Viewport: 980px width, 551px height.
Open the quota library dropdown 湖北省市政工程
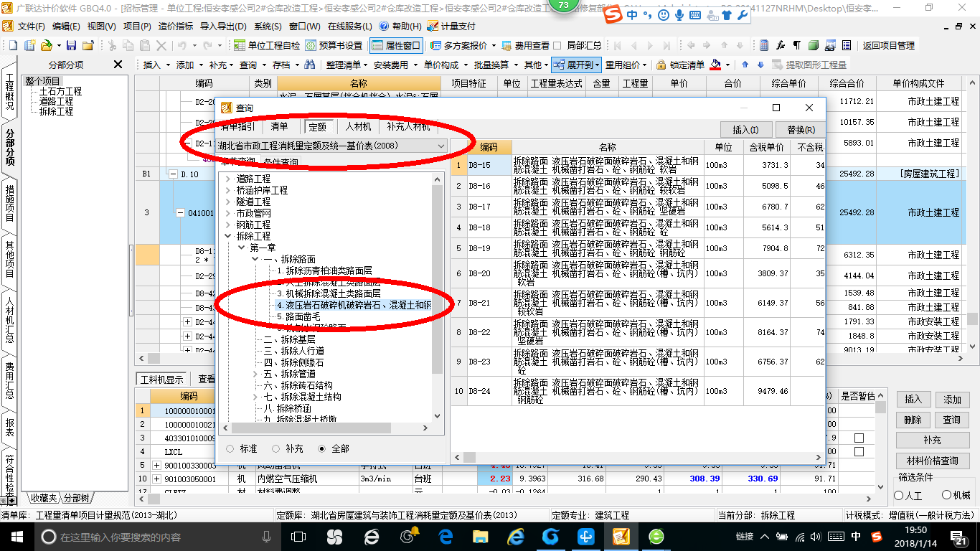[x=331, y=146]
